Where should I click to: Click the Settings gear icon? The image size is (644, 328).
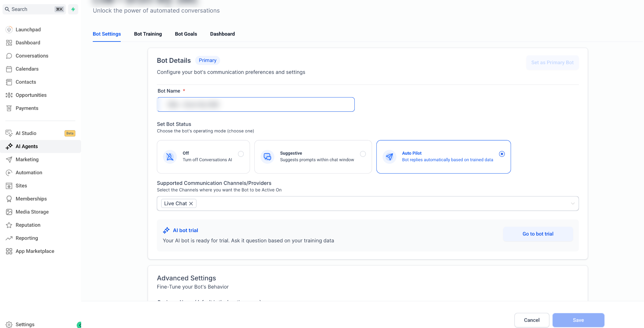[x=9, y=325]
